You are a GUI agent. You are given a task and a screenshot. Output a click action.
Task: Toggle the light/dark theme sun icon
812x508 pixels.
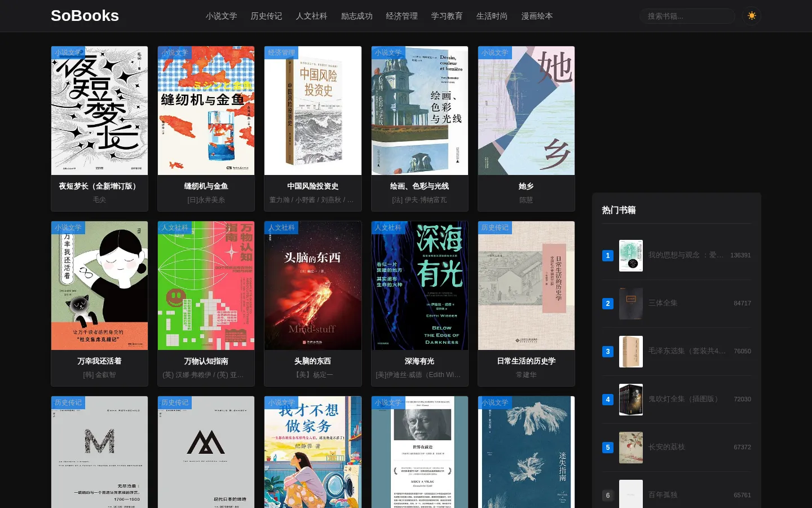coord(752,16)
